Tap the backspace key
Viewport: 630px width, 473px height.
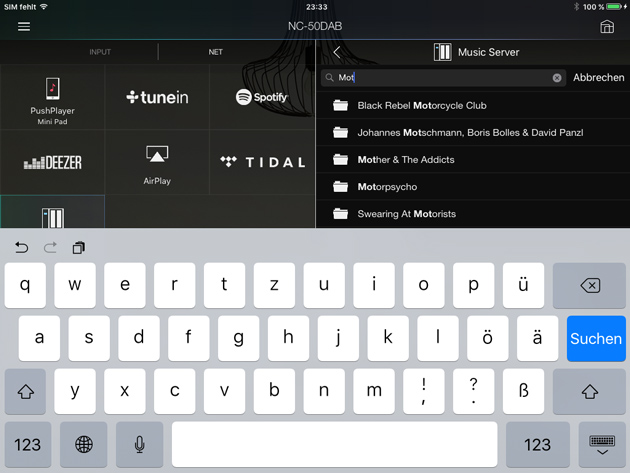(589, 285)
